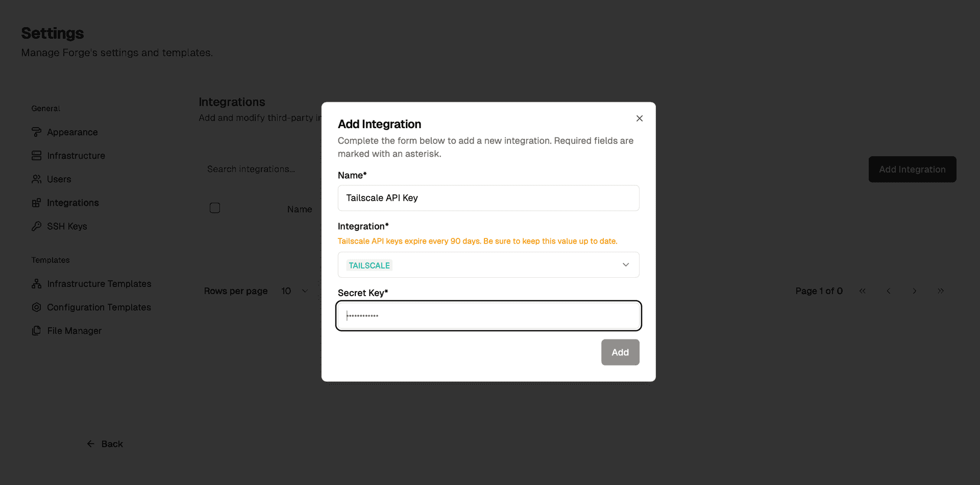The image size is (980, 485).
Task: Click the Integrations section heading
Action: 232,102
